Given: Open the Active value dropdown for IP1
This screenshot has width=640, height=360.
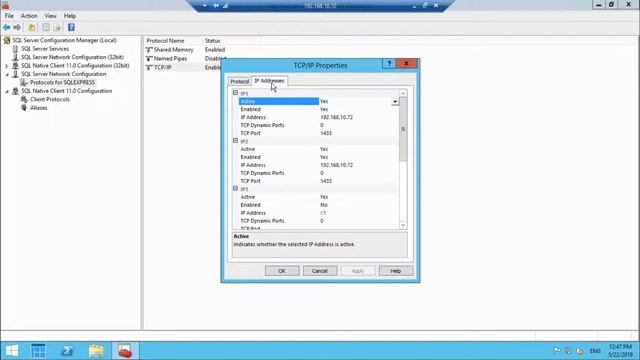Looking at the screenshot, I should 395,101.
